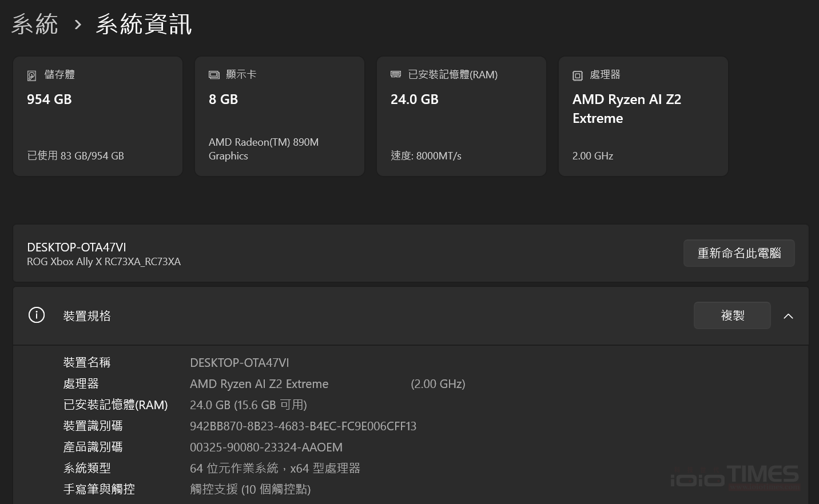Image resolution: width=819 pixels, height=504 pixels.
Task: Click the RAM icon beside 已安裝記憶體(RAM)
Action: pos(396,74)
